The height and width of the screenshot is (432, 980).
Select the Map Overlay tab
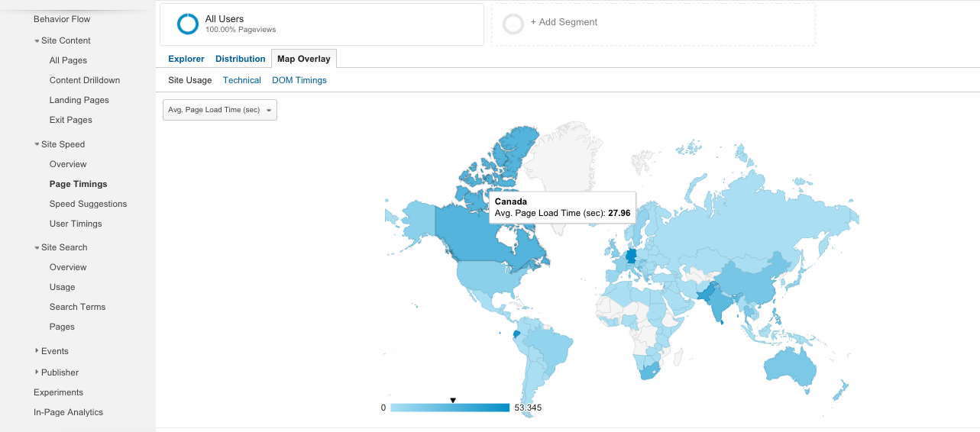(304, 59)
